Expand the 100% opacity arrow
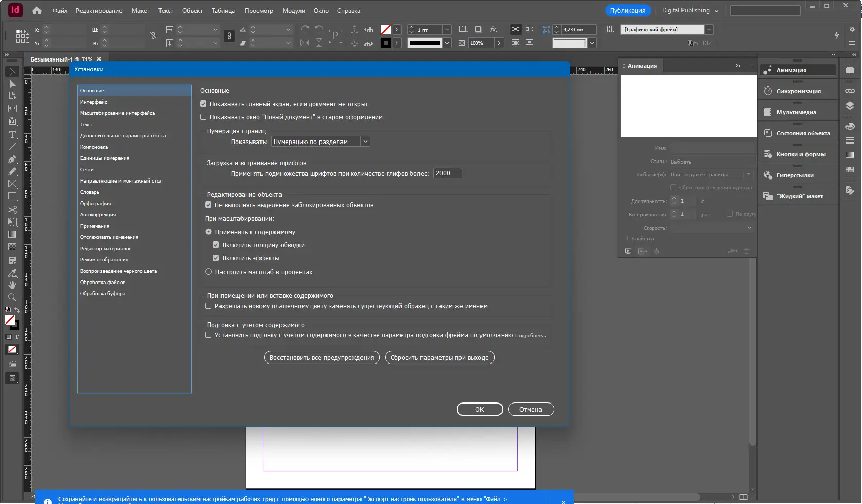Viewport: 862px width, 504px height. (499, 43)
